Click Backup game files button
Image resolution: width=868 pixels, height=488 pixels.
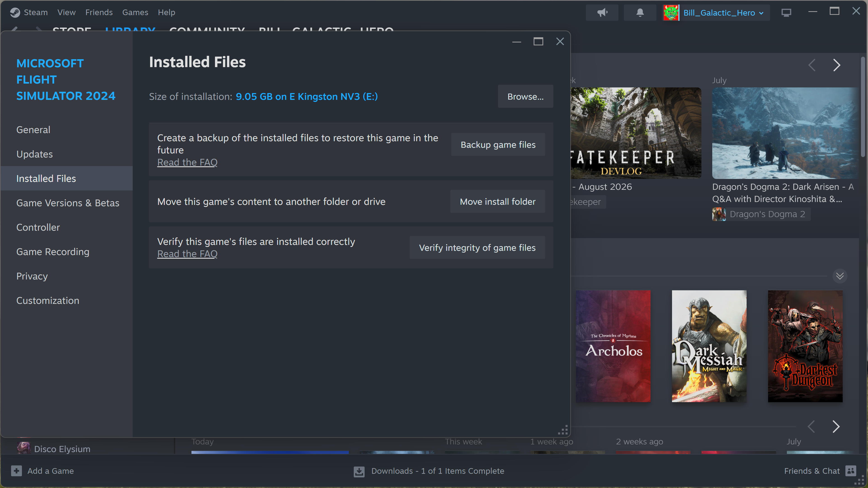(x=498, y=145)
